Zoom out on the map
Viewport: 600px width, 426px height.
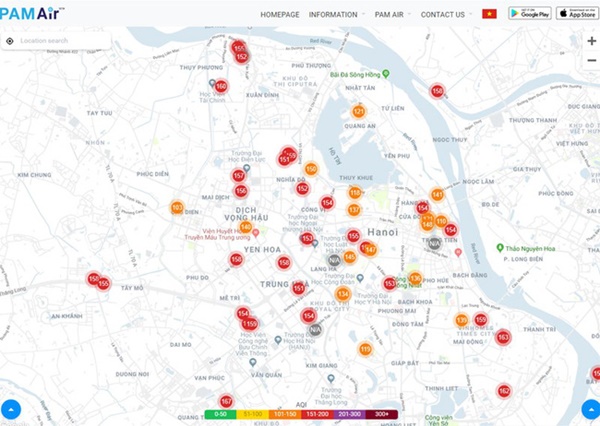[591, 60]
